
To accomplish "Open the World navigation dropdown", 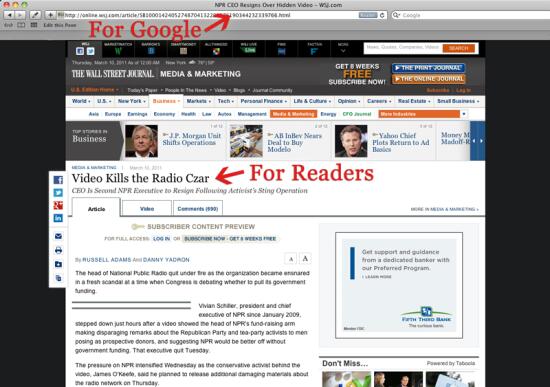I will click(81, 101).
